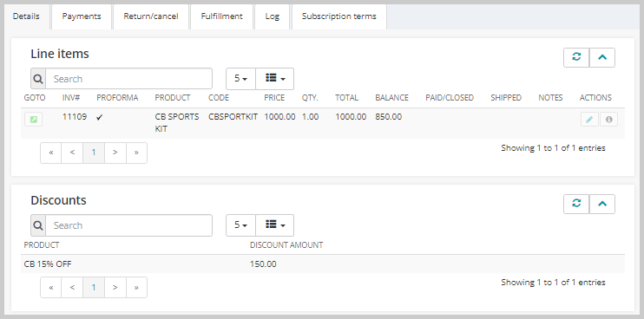Focus the Line items search field
This screenshot has height=319, width=644.
point(129,79)
